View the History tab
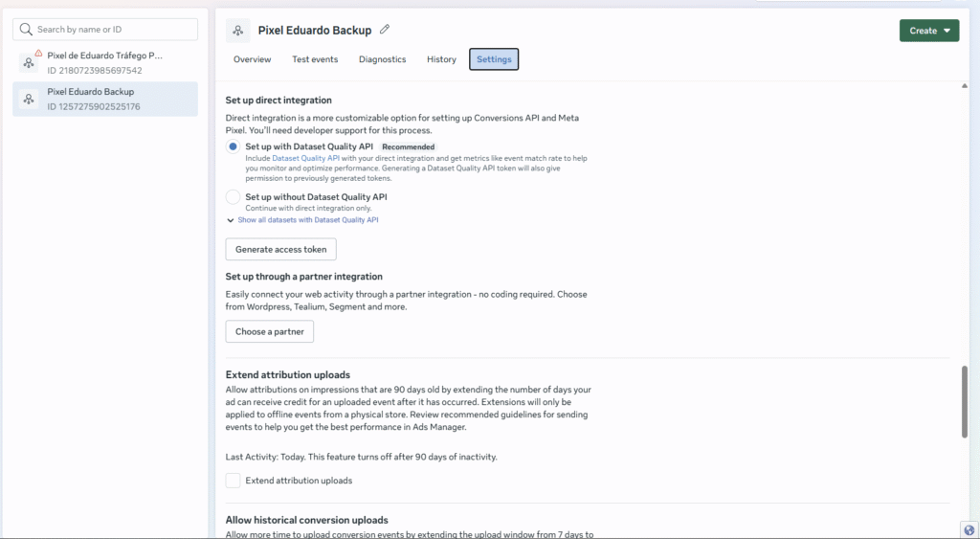The width and height of the screenshot is (980, 539). pyautogui.click(x=441, y=59)
